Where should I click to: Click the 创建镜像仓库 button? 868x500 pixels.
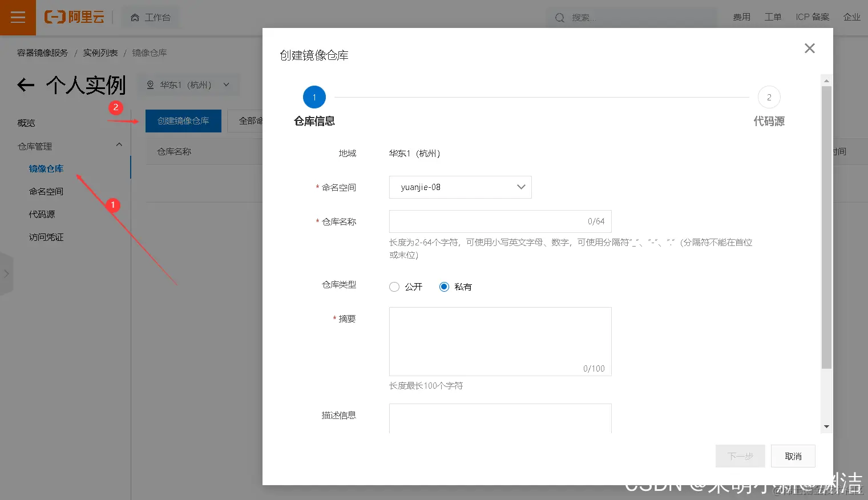[183, 120]
